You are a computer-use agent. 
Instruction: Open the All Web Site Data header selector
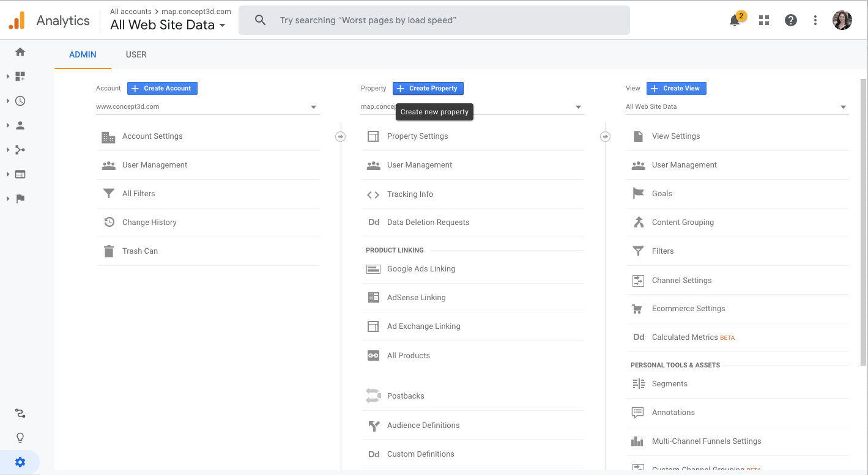click(168, 25)
